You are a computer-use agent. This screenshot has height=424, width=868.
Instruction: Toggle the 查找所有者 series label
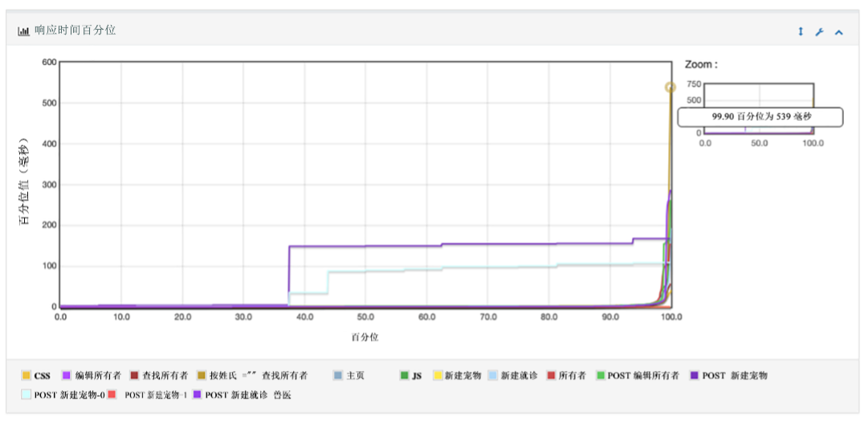tap(165, 375)
